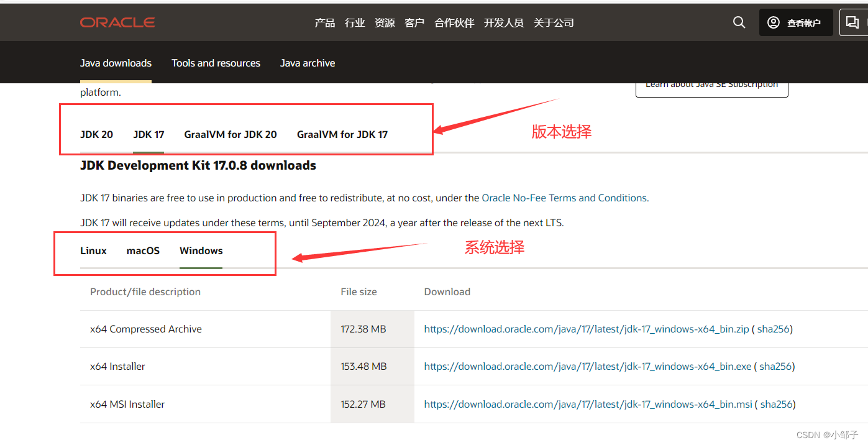Download jdk-17_windows-x64_bin.exe link
This screenshot has width=868, height=445.
click(x=588, y=366)
